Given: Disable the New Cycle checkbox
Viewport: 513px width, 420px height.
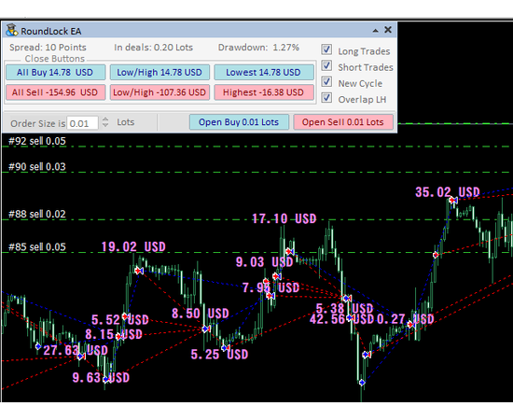Looking at the screenshot, I should pyautogui.click(x=326, y=81).
